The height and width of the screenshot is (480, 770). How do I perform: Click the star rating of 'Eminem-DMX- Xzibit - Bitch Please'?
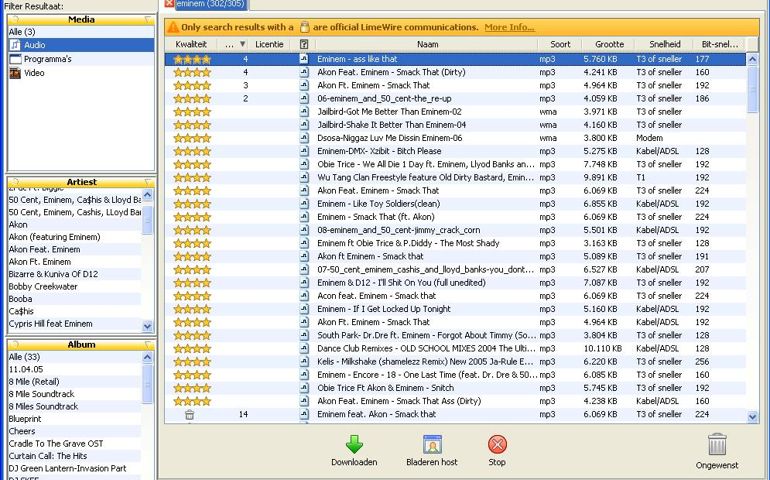[192, 151]
